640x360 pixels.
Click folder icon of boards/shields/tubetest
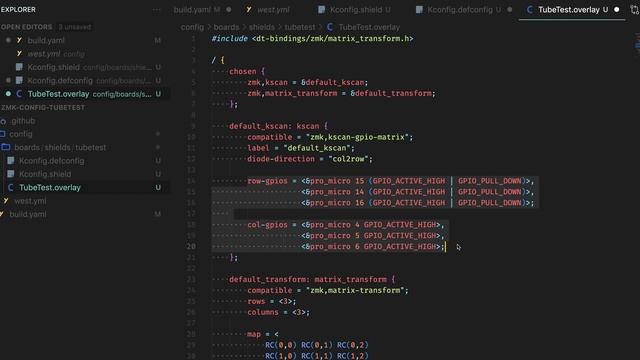point(6,147)
